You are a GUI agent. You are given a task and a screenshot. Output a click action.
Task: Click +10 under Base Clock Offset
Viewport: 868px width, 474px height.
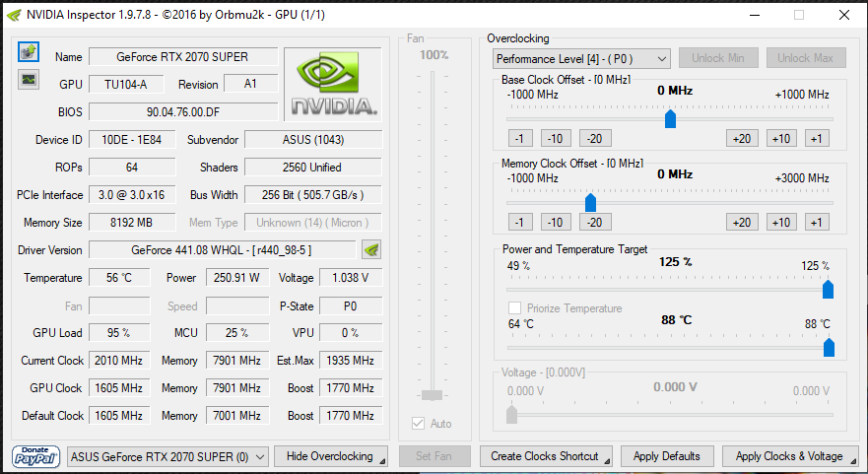pyautogui.click(x=781, y=138)
